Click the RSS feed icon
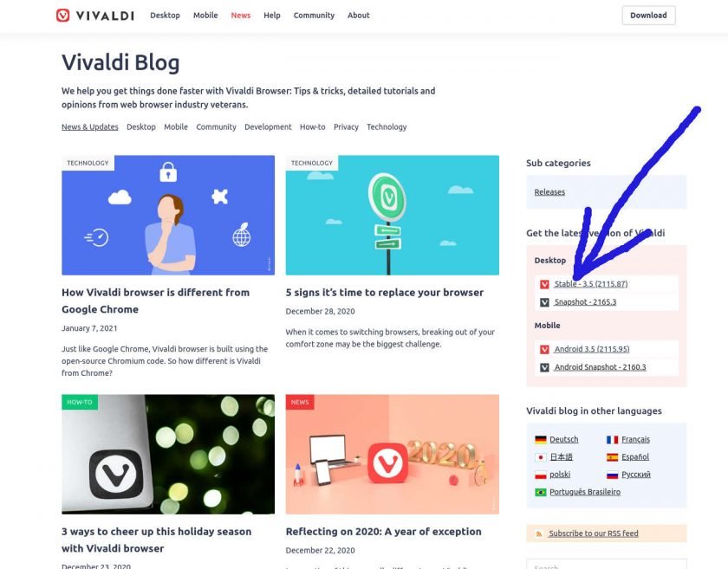The height and width of the screenshot is (569, 728). [x=538, y=533]
